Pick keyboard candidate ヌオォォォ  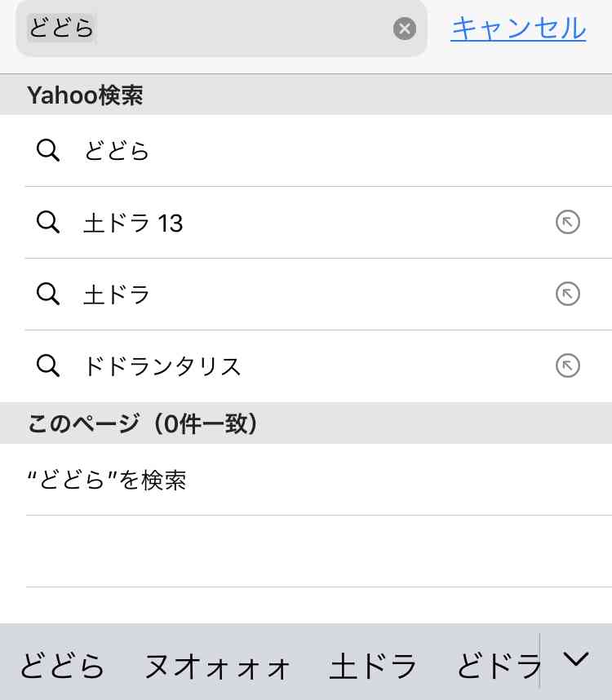[x=217, y=667]
